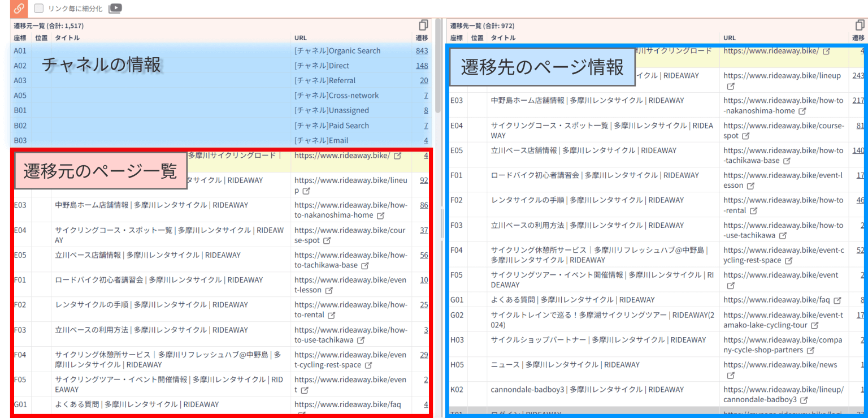The image size is (868, 418).
Task: Open event-cycling-rest-space external link icon in 遷移元 list
Action: (x=368, y=365)
